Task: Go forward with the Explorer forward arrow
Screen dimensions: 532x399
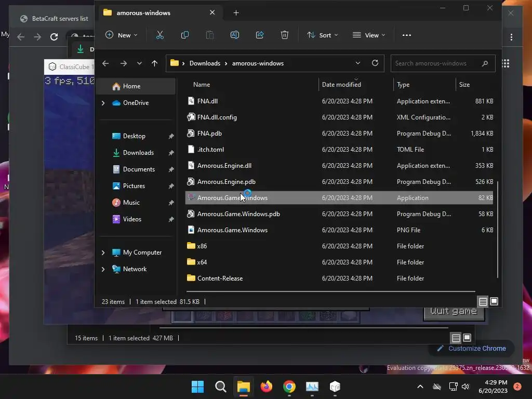Action: tap(124, 63)
